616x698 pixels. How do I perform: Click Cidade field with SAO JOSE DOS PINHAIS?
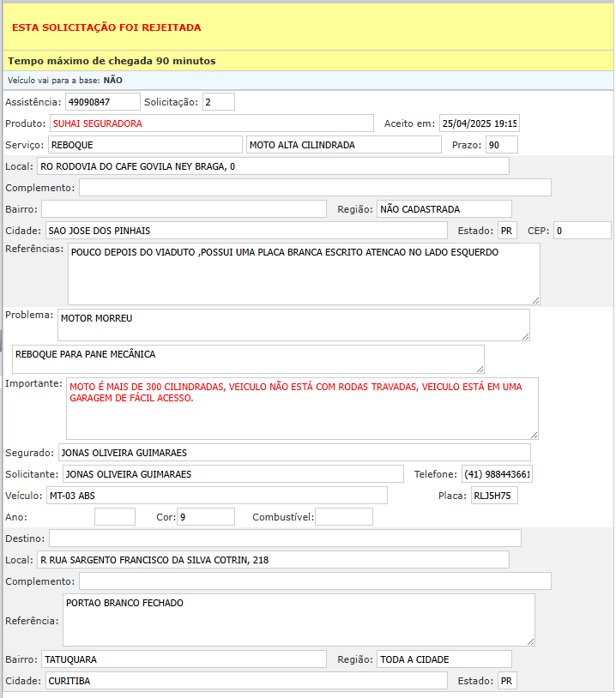pyautogui.click(x=245, y=231)
